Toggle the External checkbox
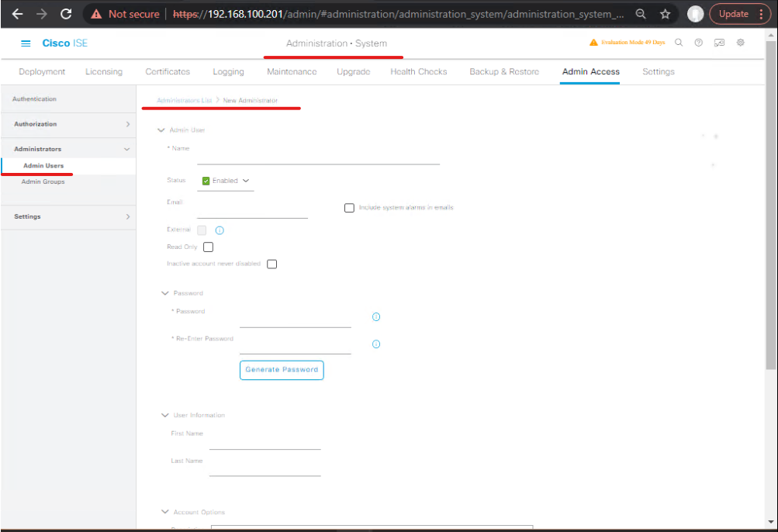 (202, 230)
